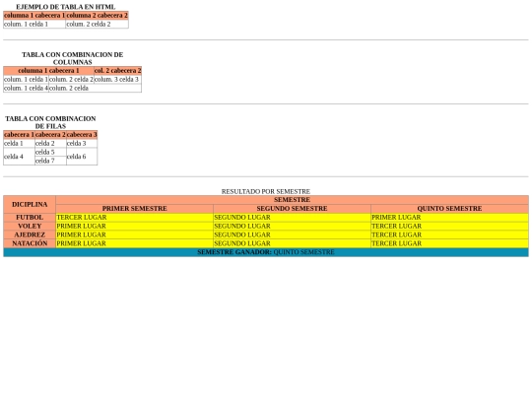This screenshot has height=399, width=532.
Task: Select the 'PRIMER SEMESTRE' column header
Action: point(134,209)
